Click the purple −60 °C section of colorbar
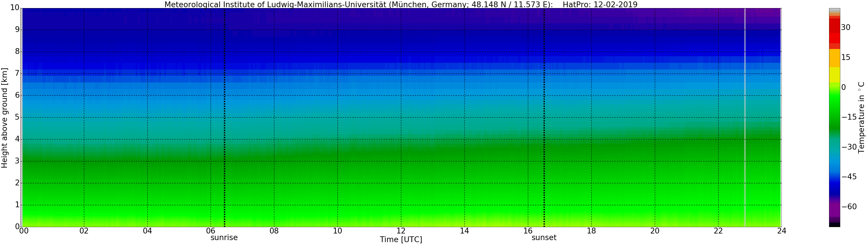868x245 pixels. [834, 209]
